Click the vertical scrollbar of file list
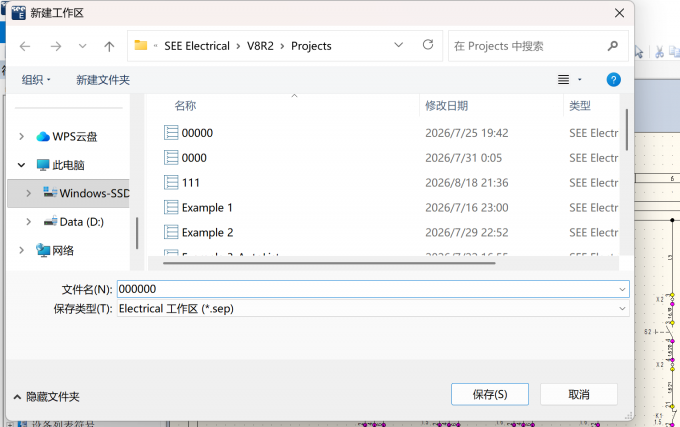The width and height of the screenshot is (680, 427). (627, 130)
